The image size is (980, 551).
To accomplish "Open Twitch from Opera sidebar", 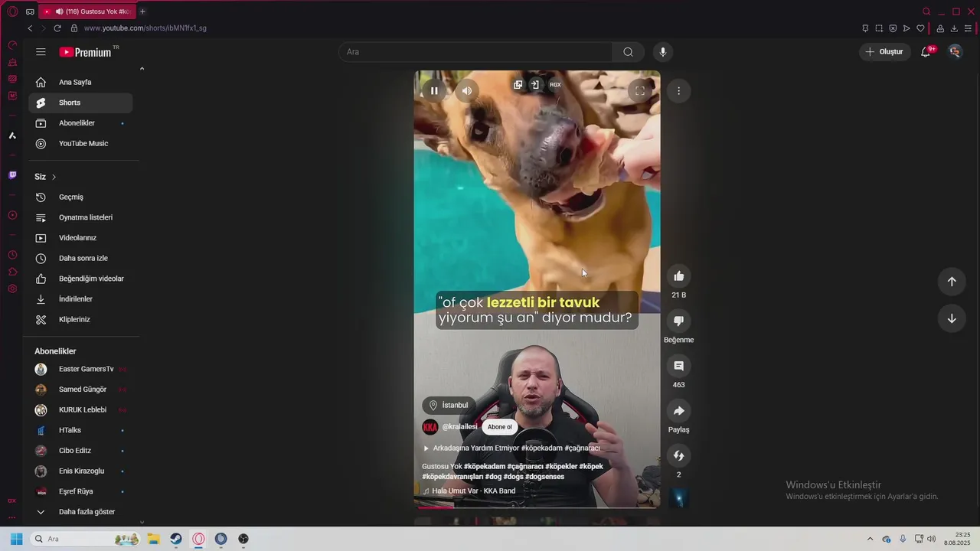I will pyautogui.click(x=12, y=175).
